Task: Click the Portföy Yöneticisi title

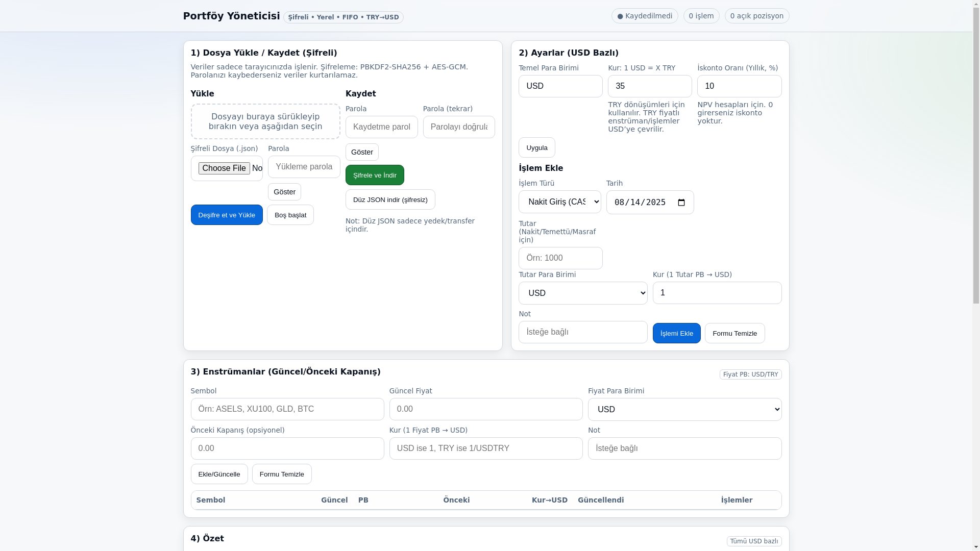Action: point(231,16)
